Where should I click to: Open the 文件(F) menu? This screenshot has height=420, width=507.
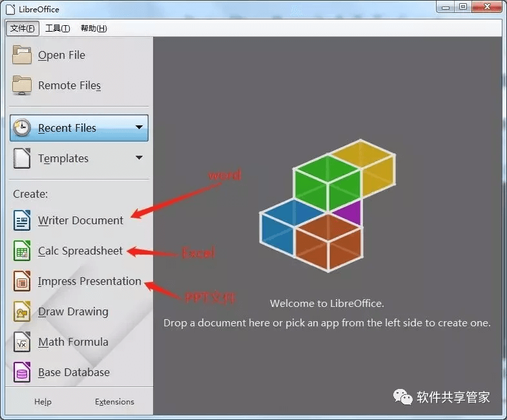click(x=23, y=28)
